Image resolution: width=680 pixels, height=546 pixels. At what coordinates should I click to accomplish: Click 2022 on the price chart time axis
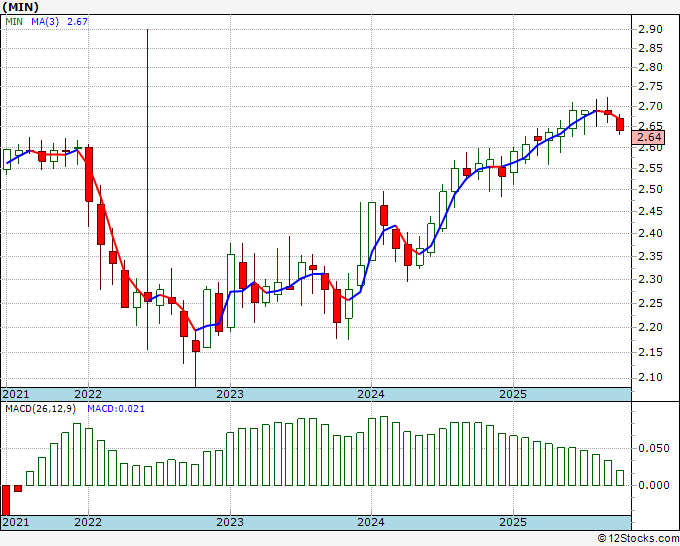(x=88, y=394)
